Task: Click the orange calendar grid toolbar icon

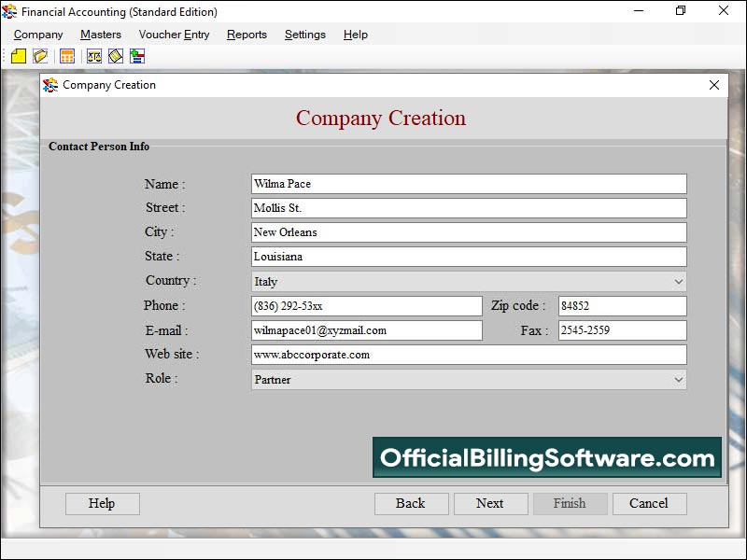Action: tap(67, 57)
